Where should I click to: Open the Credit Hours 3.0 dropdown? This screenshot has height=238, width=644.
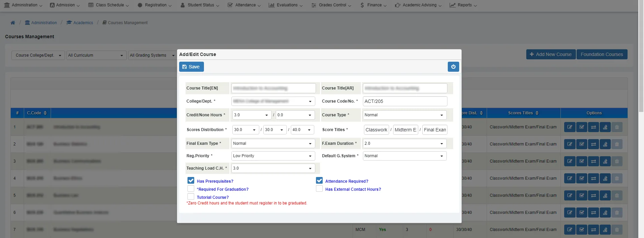tap(252, 115)
